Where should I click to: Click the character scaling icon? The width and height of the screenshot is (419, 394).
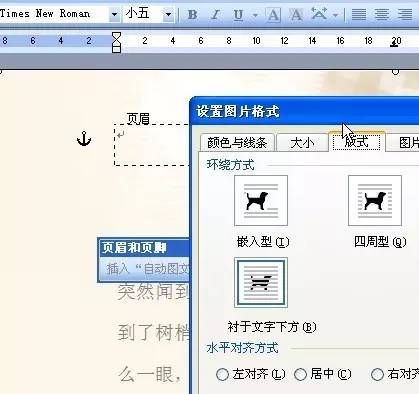pos(319,14)
